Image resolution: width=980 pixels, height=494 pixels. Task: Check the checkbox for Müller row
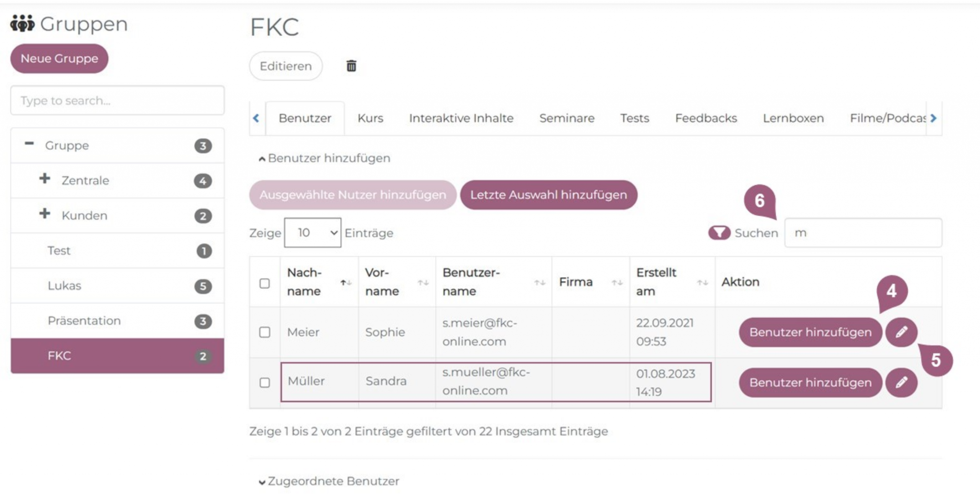(x=265, y=382)
